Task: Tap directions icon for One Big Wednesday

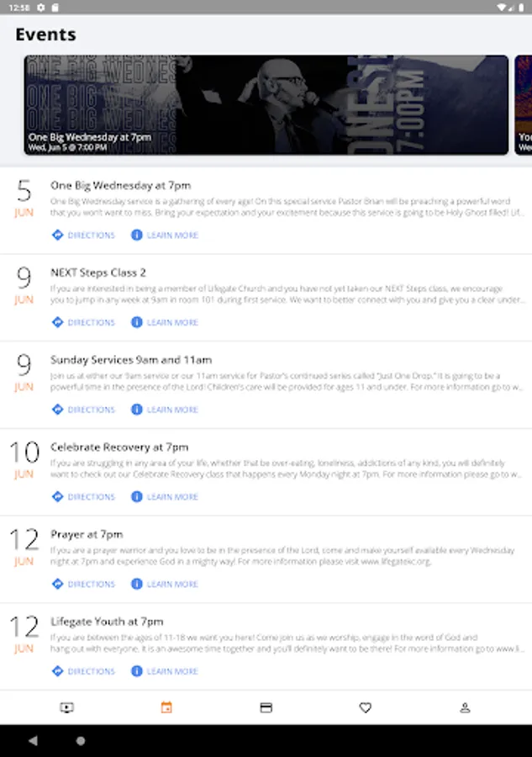Action: coord(58,236)
